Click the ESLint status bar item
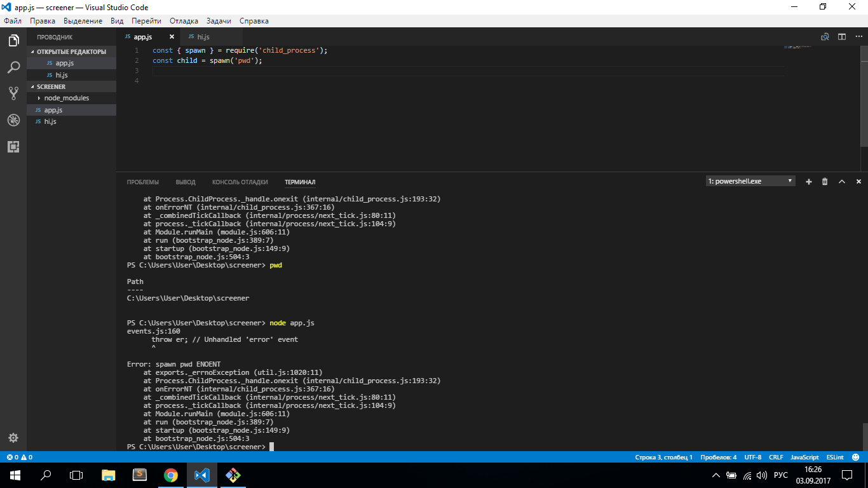 click(835, 457)
